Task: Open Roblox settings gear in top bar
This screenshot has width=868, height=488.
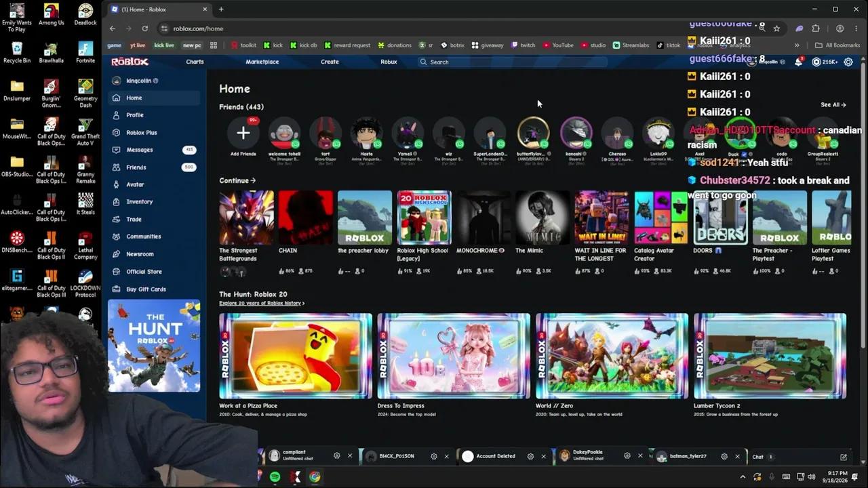Action: click(x=848, y=62)
